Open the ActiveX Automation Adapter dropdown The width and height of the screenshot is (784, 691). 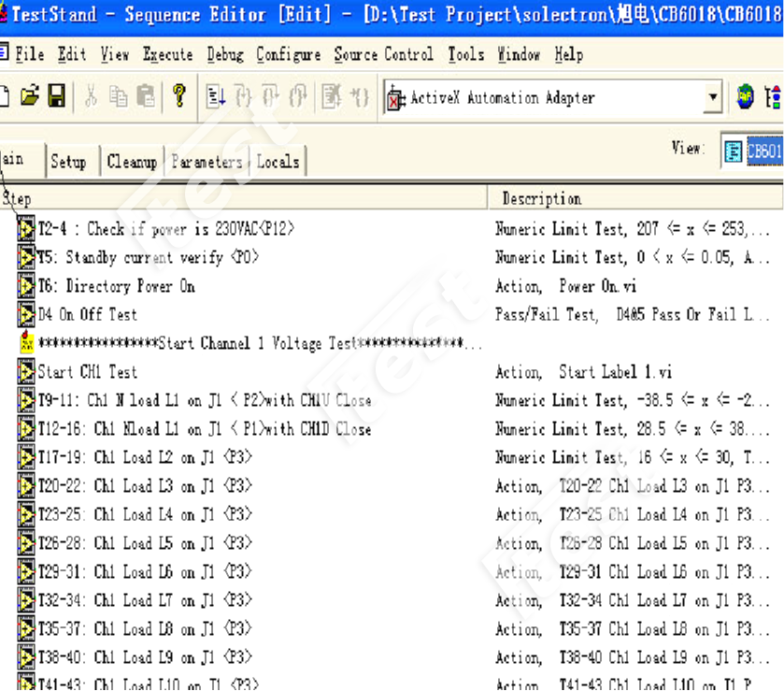coord(713,97)
